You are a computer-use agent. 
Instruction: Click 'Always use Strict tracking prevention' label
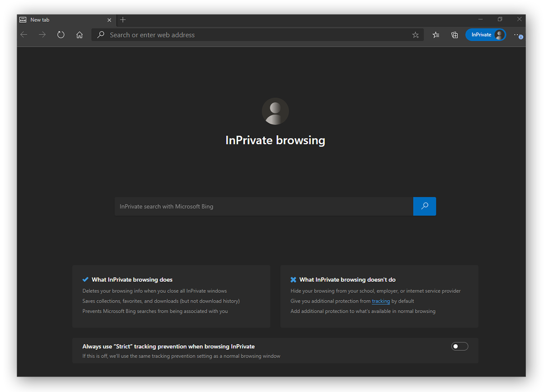click(x=169, y=346)
